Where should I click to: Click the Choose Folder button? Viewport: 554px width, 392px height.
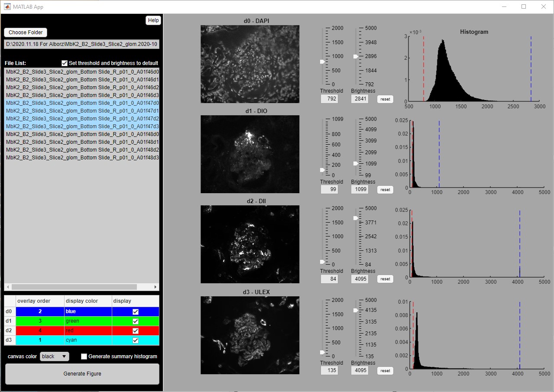click(x=26, y=32)
